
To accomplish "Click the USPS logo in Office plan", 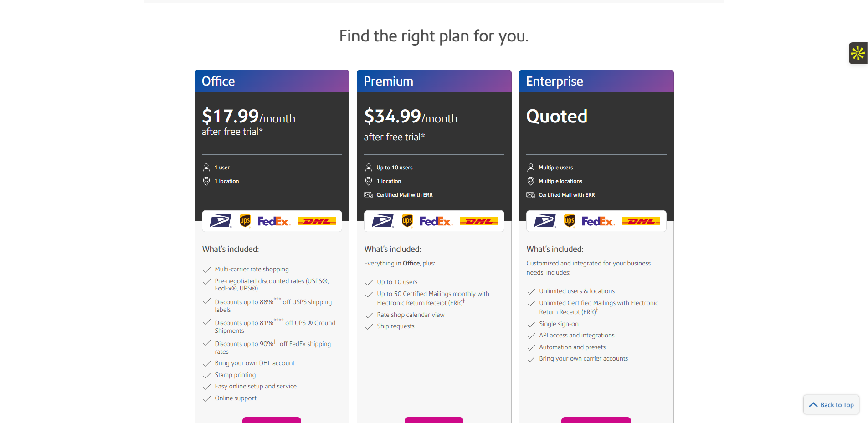I will click(x=221, y=221).
